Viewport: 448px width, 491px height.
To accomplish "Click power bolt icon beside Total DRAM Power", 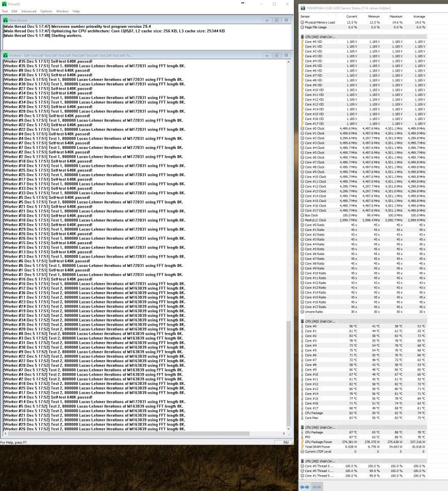I will point(302,447).
